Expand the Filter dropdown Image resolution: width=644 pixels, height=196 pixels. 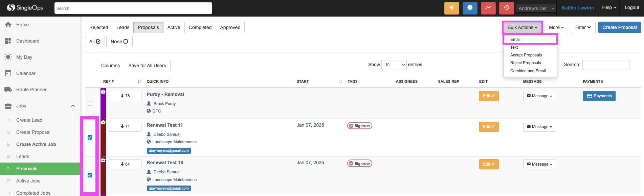[583, 27]
